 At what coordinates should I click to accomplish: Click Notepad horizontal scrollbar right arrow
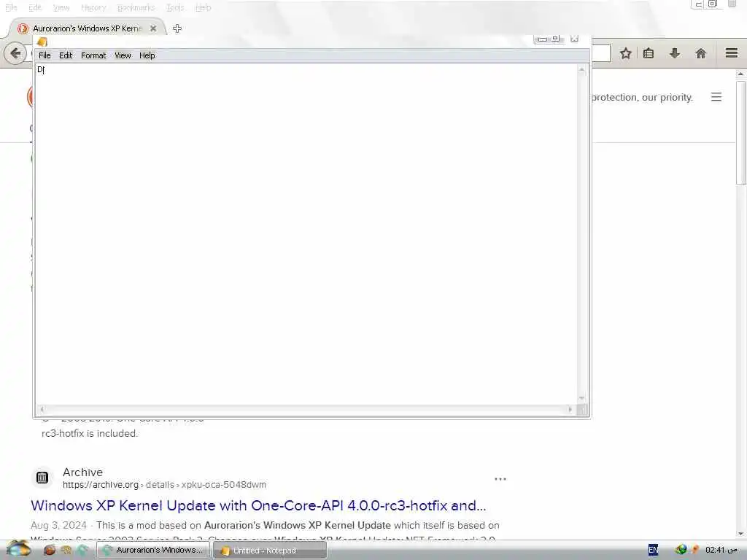tap(570, 409)
